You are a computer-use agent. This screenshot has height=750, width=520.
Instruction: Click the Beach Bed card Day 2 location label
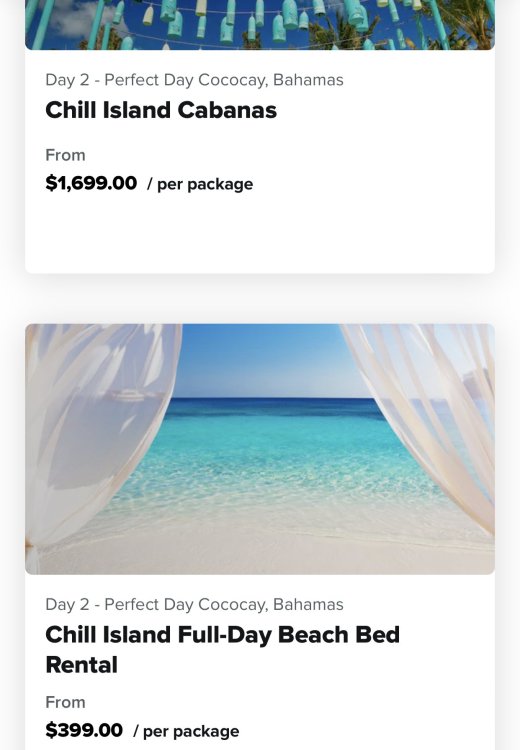tap(194, 605)
